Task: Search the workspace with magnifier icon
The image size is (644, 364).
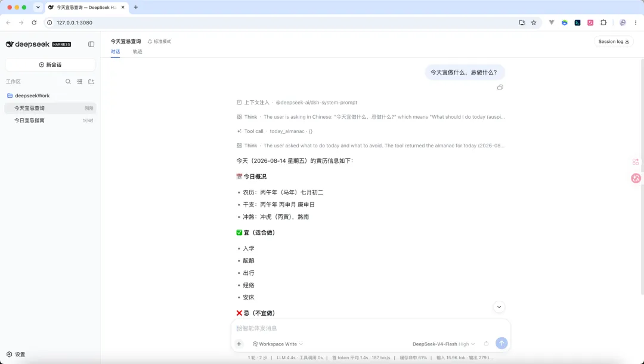Action: pyautogui.click(x=68, y=82)
